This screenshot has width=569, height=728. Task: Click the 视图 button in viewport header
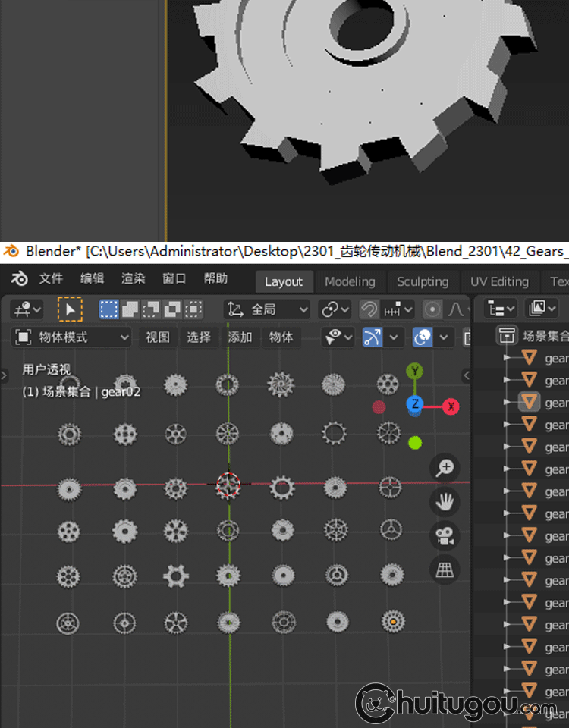(158, 337)
